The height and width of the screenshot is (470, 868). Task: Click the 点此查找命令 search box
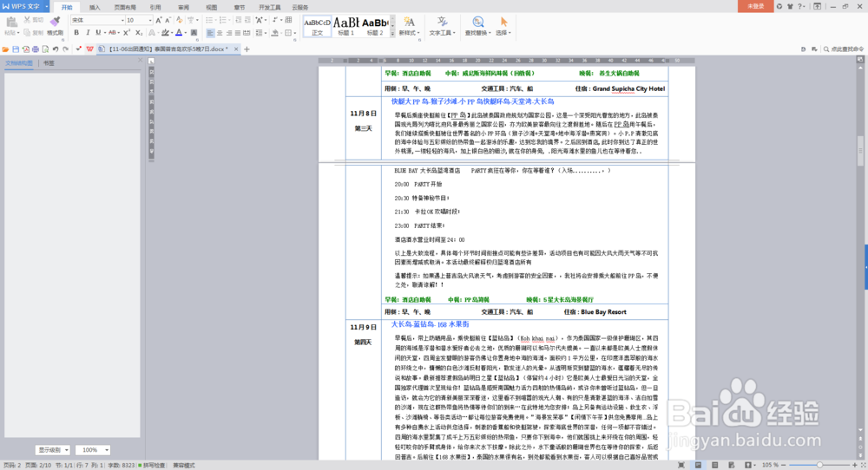pyautogui.click(x=844, y=49)
